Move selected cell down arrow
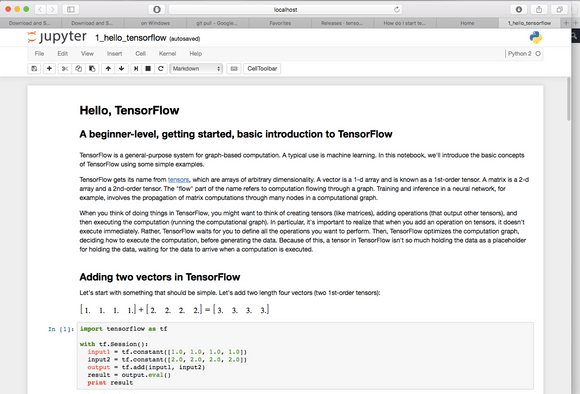This screenshot has width=580, height=394. 121,68
